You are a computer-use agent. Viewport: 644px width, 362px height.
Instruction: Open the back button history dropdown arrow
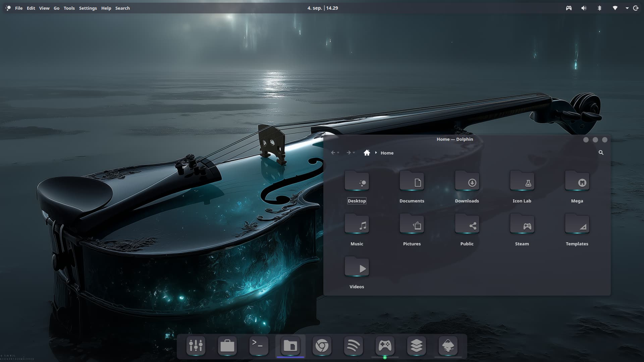[338, 153]
